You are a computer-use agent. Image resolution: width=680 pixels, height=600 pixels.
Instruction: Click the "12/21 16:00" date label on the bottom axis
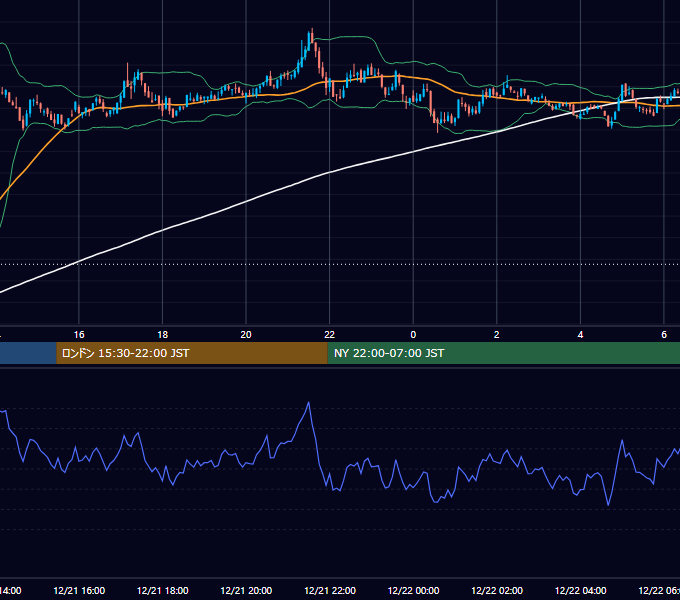click(79, 590)
